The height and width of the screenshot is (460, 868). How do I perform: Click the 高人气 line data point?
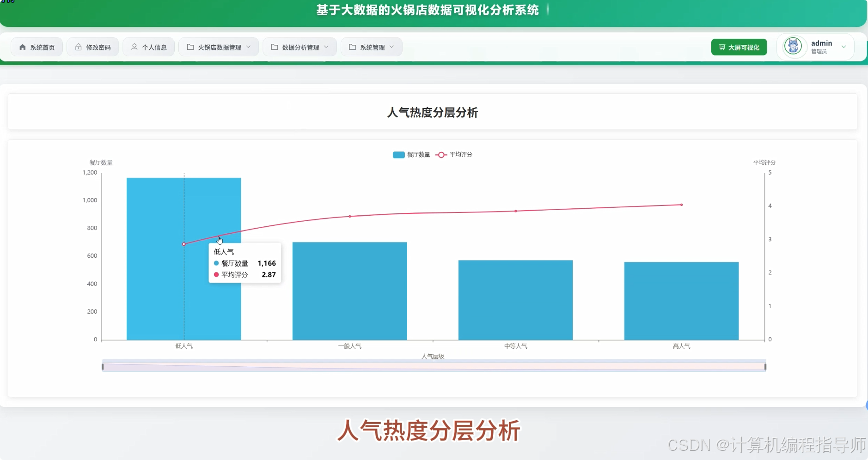(x=682, y=205)
